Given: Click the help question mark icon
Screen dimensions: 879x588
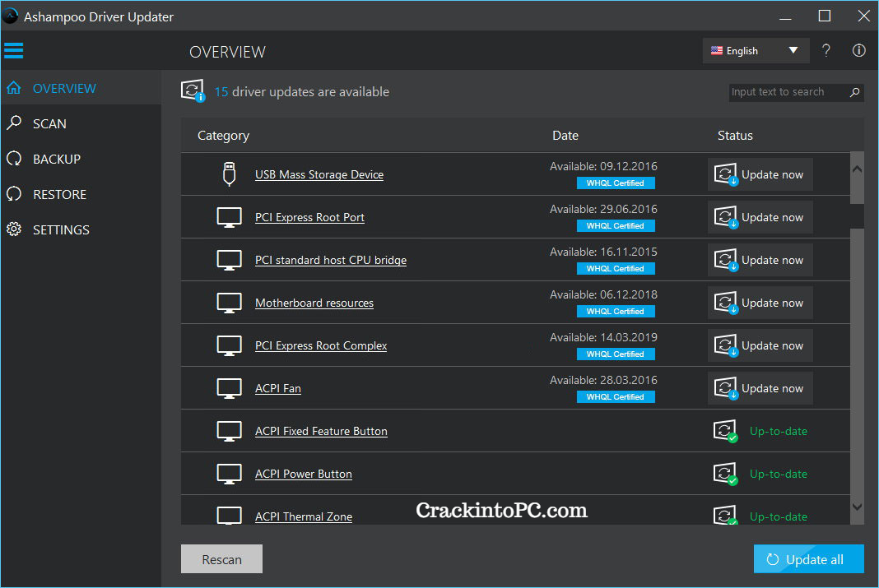Looking at the screenshot, I should click(826, 50).
